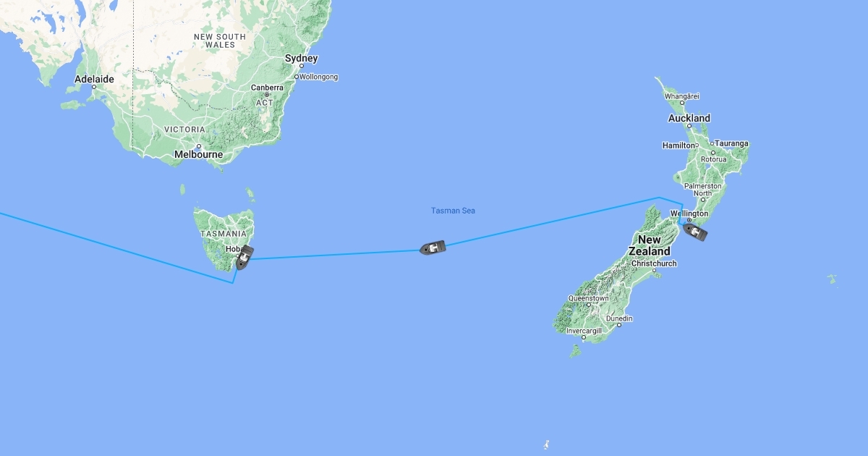Select the Queenstown label on the map
868x456 pixels.
[588, 298]
